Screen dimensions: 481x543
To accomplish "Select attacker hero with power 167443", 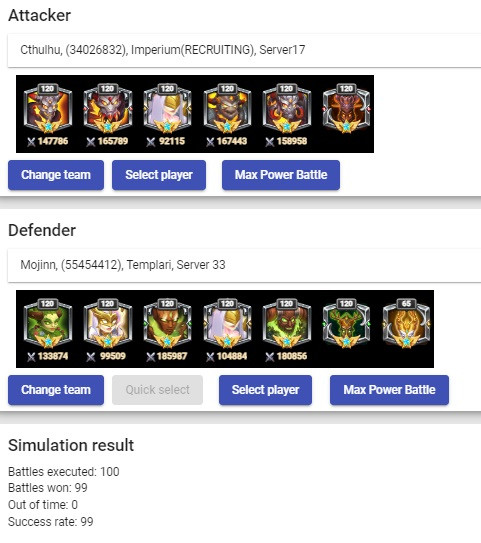I will pyautogui.click(x=227, y=109).
